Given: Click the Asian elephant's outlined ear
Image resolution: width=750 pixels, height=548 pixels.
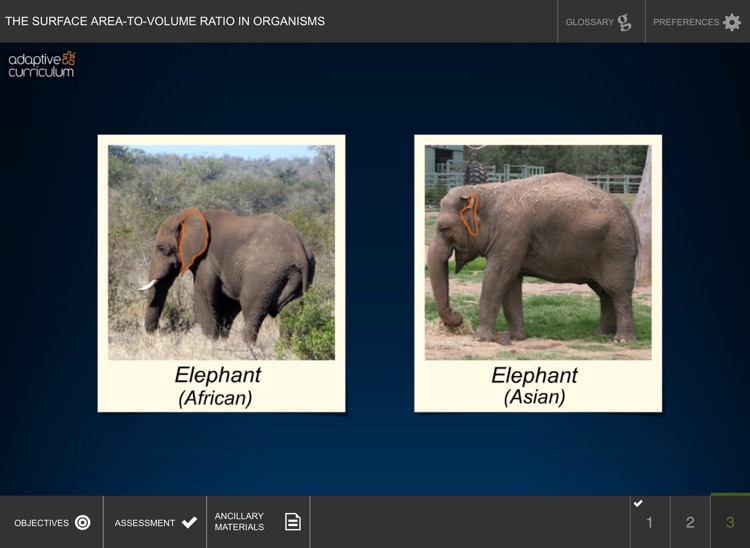Looking at the screenshot, I should (x=470, y=215).
